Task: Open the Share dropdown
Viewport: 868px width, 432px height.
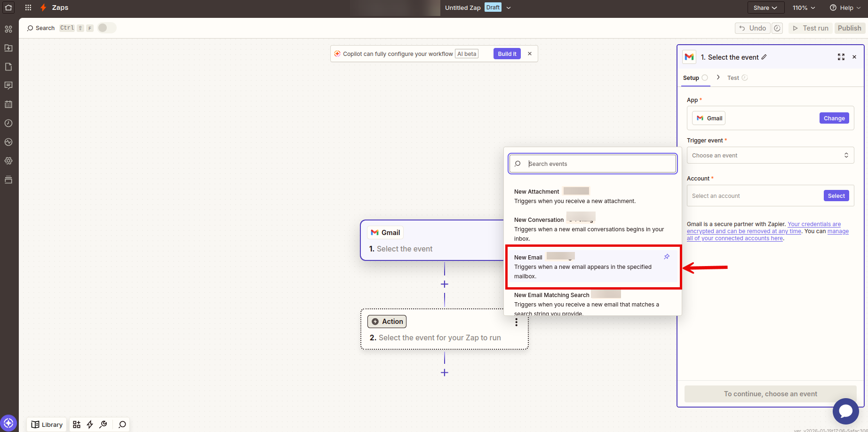Action: pyautogui.click(x=765, y=8)
